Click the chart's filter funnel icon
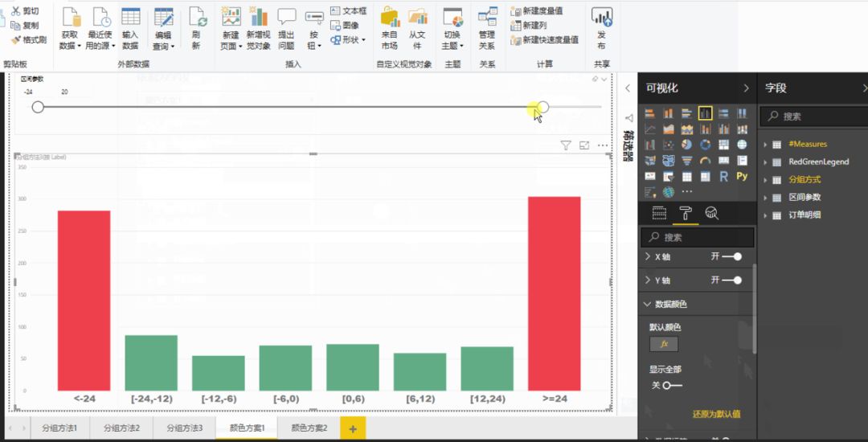868x442 pixels. point(565,145)
